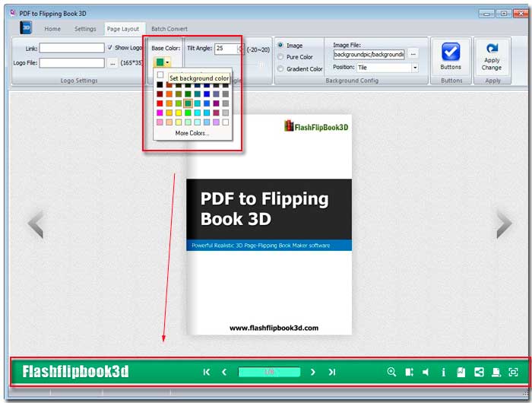Open the Batch Convert tab
The width and height of the screenshot is (532, 403).
[169, 29]
